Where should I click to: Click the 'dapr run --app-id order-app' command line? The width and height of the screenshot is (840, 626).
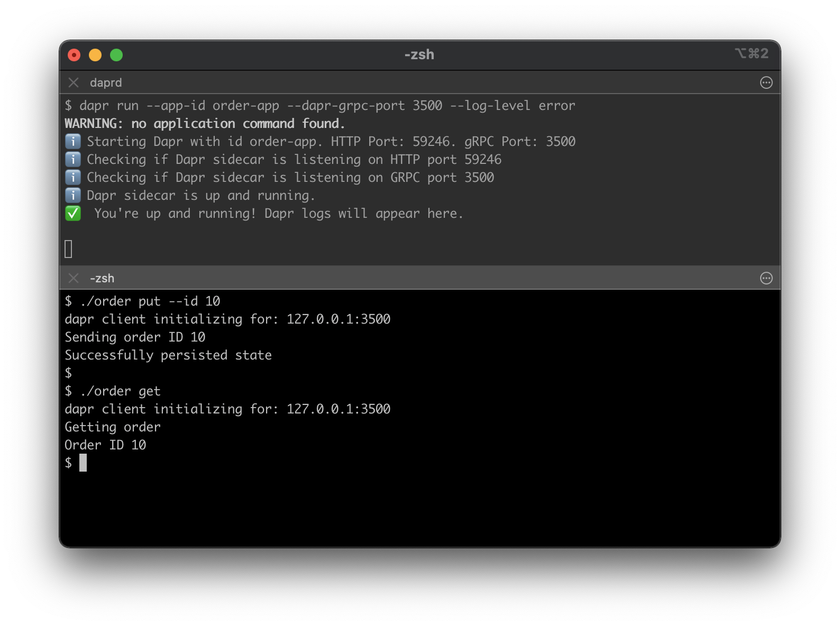click(x=320, y=106)
